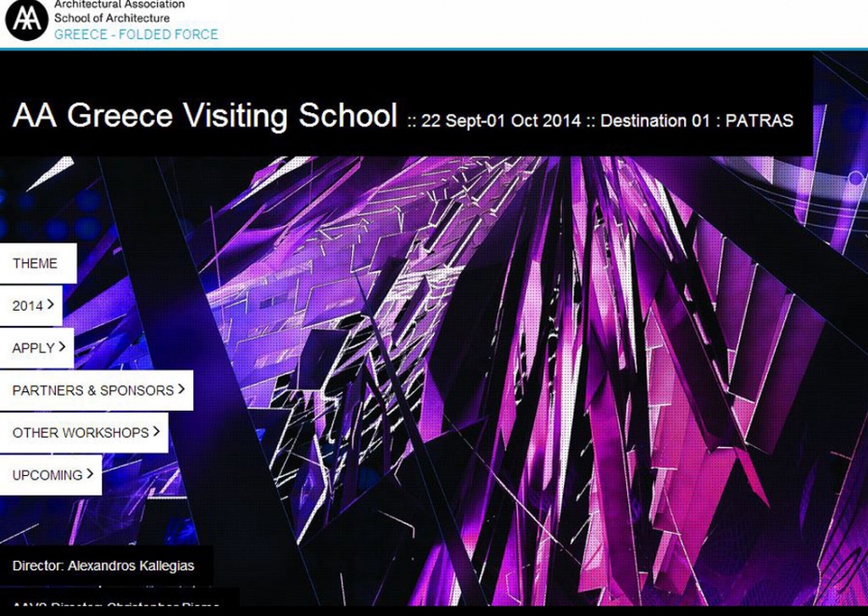This screenshot has width=868, height=616.
Task: Click AA Greece Visiting School title
Action: point(204,115)
